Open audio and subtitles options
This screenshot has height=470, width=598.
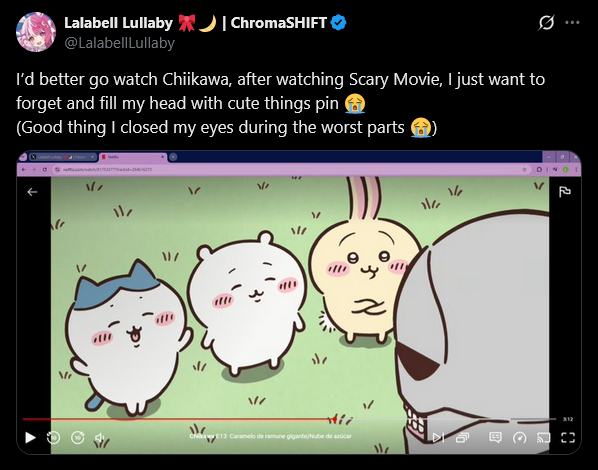(x=495, y=438)
